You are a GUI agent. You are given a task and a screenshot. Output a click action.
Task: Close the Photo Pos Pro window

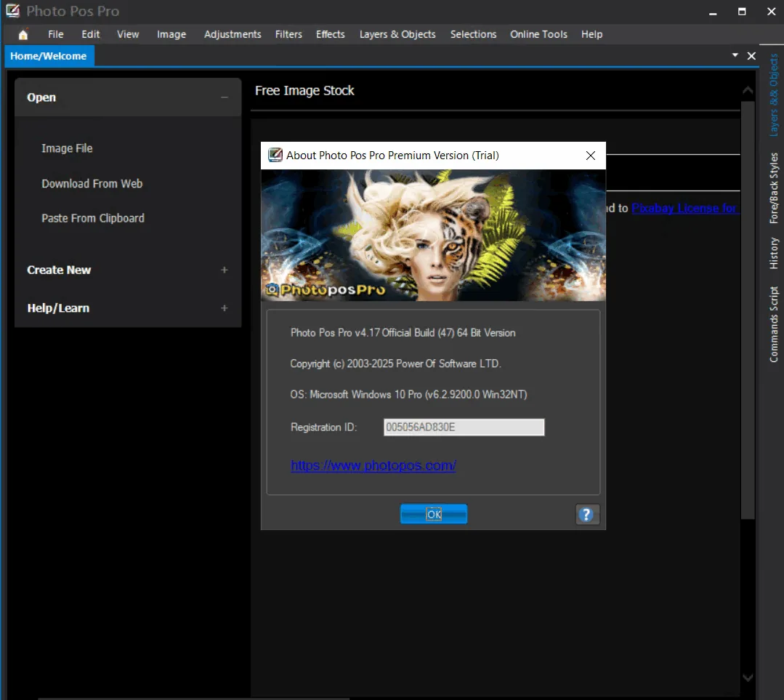(x=771, y=12)
